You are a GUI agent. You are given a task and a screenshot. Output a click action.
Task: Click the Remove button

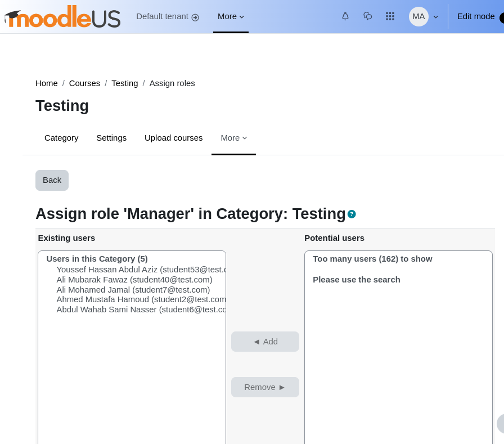(265, 387)
